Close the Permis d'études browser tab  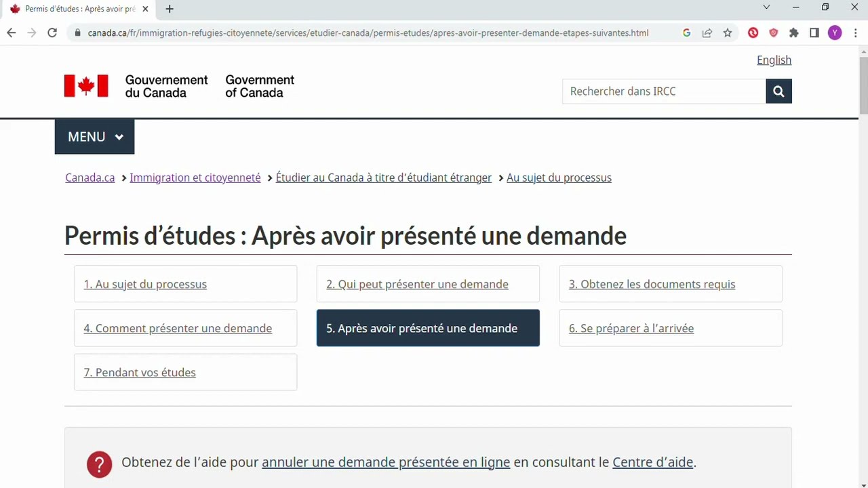click(145, 9)
